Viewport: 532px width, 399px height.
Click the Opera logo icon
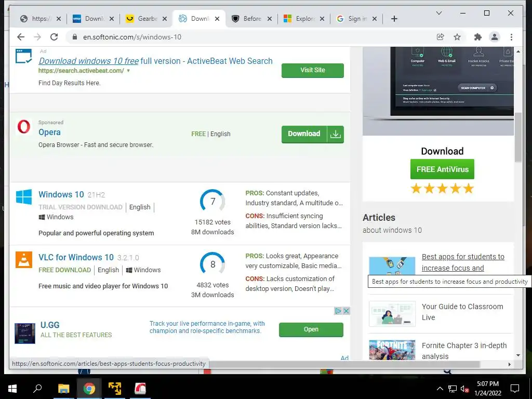tap(24, 127)
